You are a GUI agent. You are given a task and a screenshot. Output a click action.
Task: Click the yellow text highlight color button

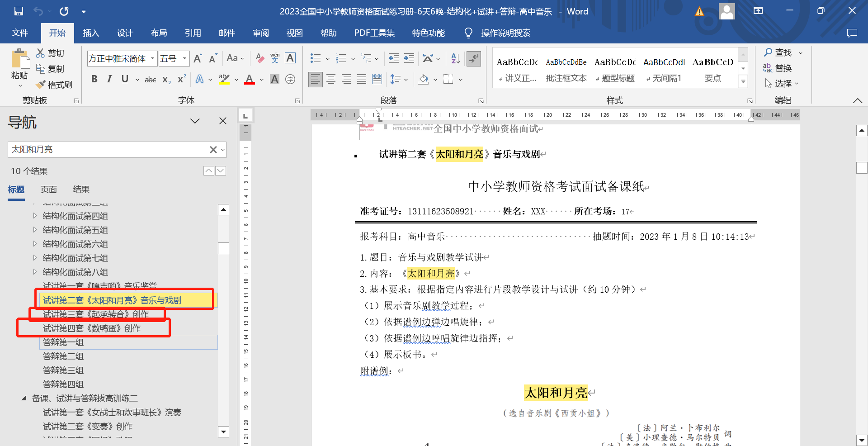tap(224, 80)
